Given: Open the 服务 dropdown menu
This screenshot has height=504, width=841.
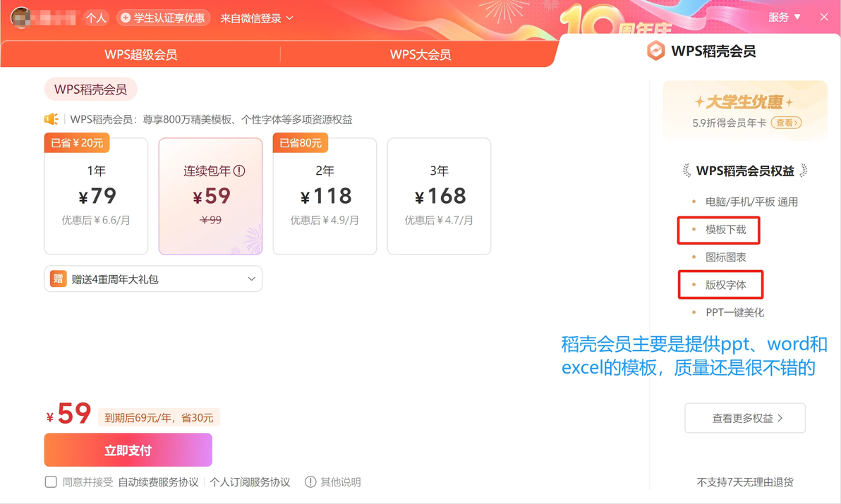Looking at the screenshot, I should coord(784,17).
